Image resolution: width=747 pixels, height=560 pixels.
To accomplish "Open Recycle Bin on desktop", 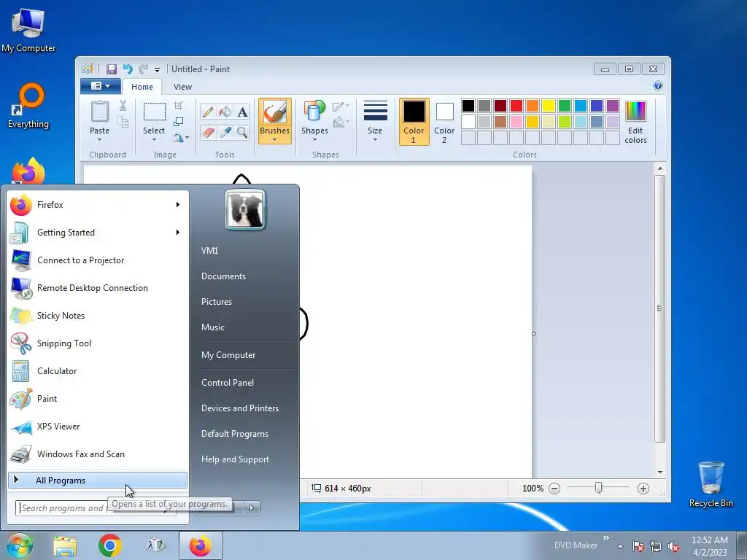I will pyautogui.click(x=711, y=484).
